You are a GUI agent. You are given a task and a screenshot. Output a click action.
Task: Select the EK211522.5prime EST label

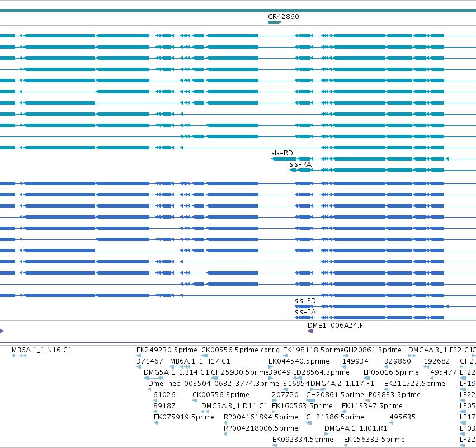click(x=414, y=384)
